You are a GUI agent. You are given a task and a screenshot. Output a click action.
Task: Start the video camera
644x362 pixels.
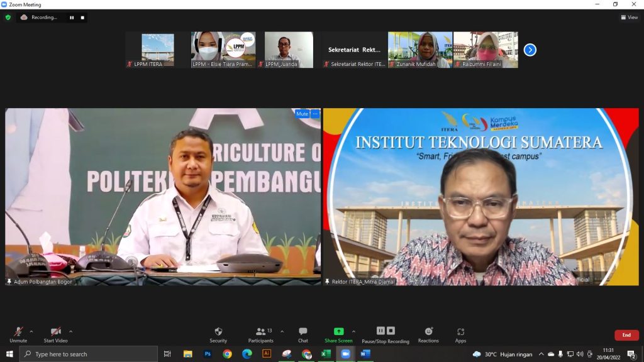(x=55, y=335)
